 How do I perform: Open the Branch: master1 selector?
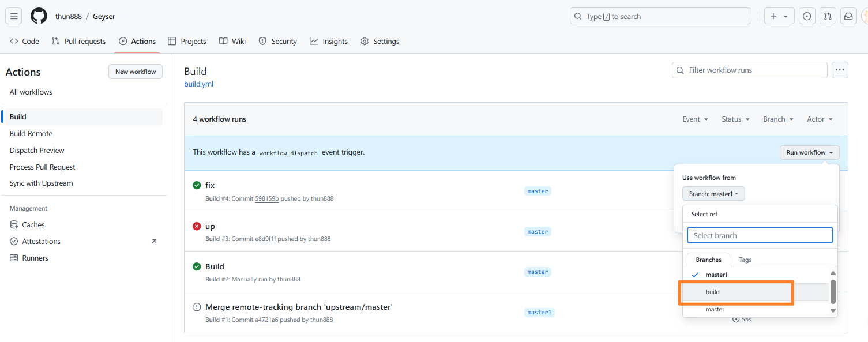(713, 194)
